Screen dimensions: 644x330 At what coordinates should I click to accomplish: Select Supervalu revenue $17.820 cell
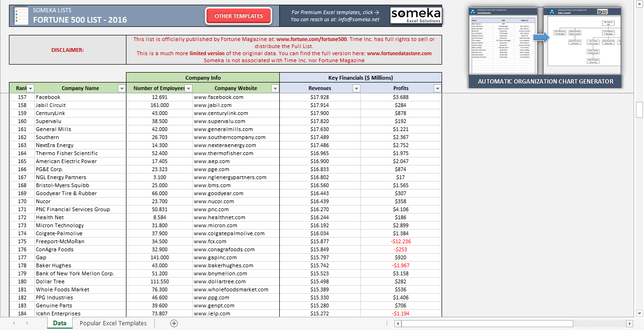click(x=320, y=121)
